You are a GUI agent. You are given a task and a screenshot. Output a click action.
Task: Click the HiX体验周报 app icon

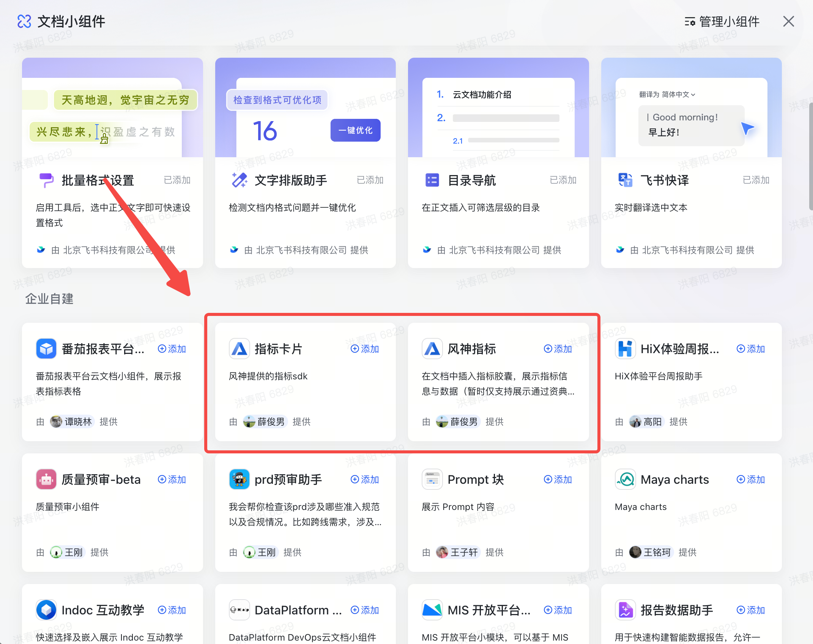coord(625,349)
